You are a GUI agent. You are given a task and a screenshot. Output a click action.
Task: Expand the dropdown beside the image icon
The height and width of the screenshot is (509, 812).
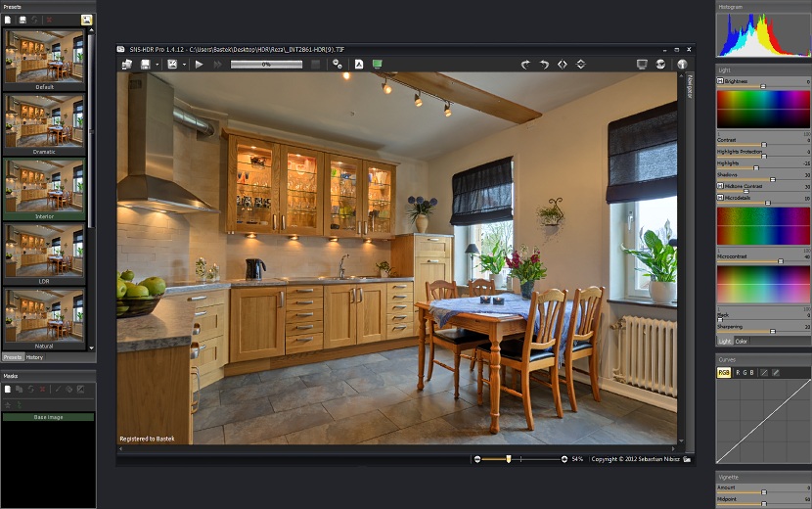point(184,65)
